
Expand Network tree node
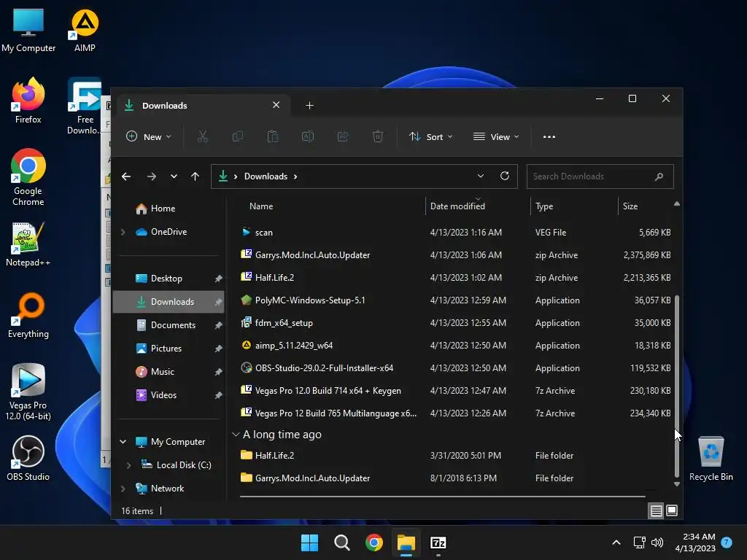point(123,489)
